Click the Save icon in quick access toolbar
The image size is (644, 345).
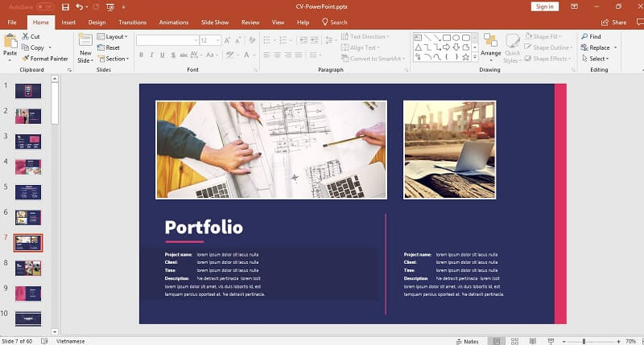(x=65, y=6)
